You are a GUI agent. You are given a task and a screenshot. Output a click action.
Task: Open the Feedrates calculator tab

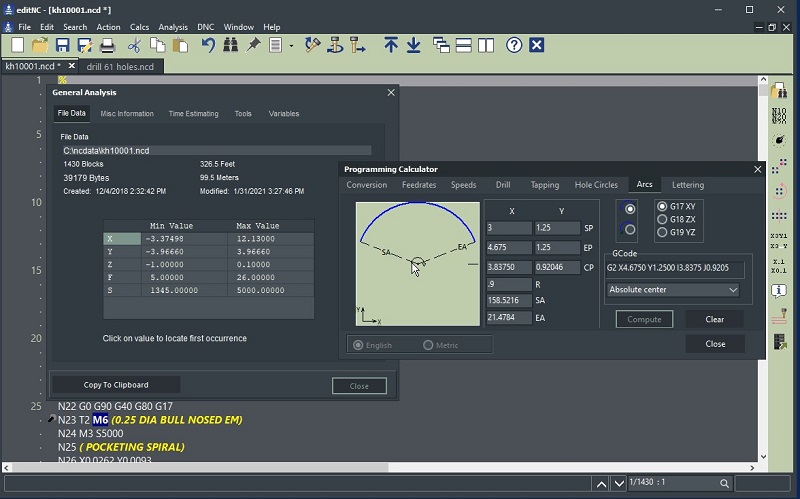(x=419, y=185)
